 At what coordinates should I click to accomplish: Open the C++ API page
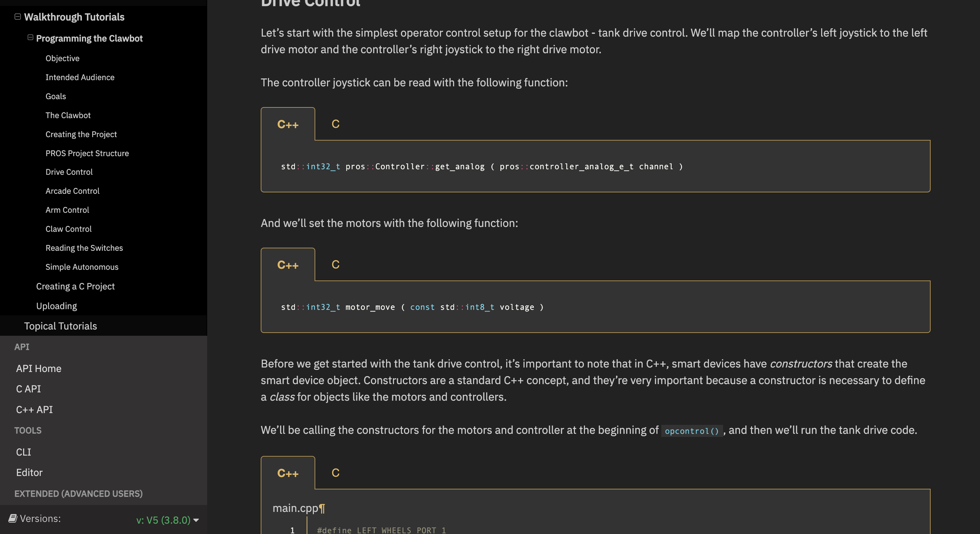34,409
